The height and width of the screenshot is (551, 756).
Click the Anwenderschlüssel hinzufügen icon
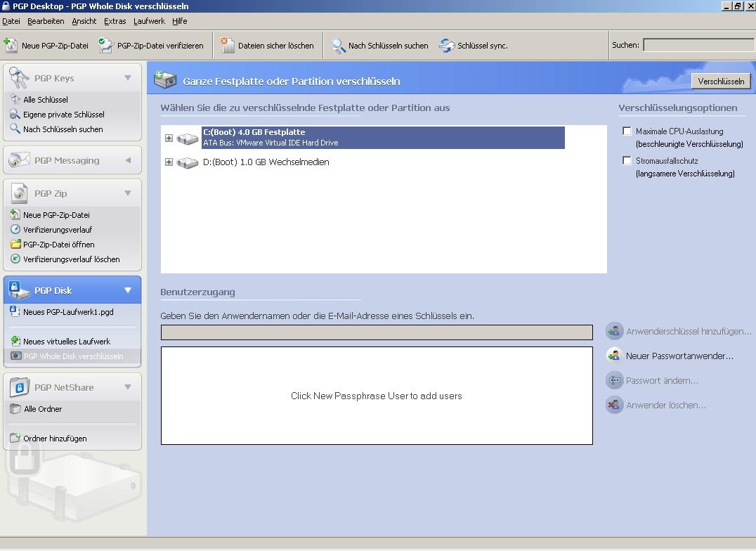click(x=614, y=331)
